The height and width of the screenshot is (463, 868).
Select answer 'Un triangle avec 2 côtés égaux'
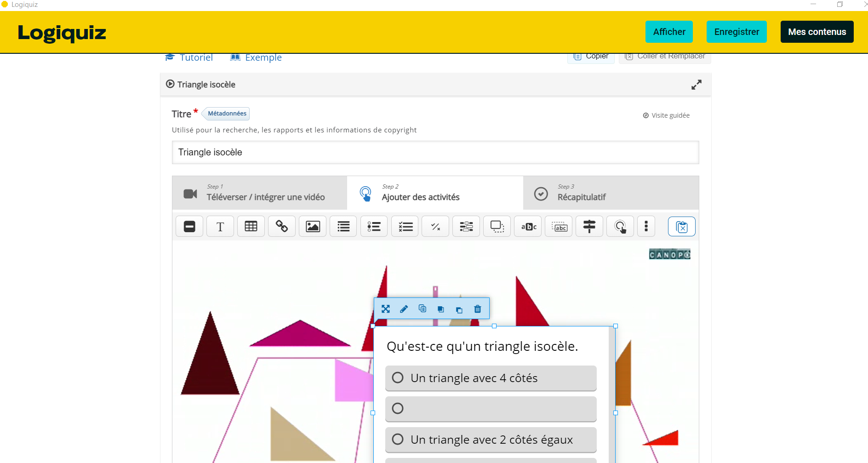(491, 440)
